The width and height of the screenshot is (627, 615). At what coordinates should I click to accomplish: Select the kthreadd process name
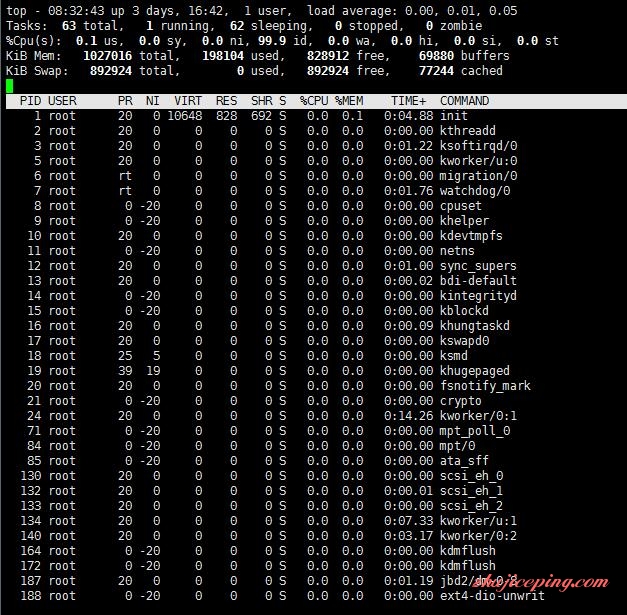click(x=467, y=131)
